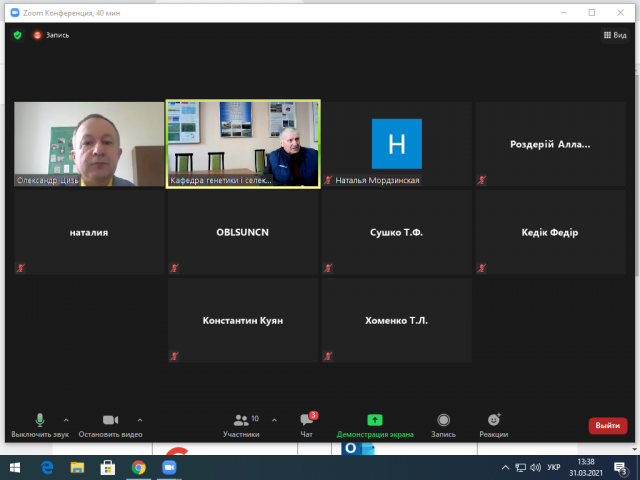Open Microsoft Store from taskbar

point(108,467)
